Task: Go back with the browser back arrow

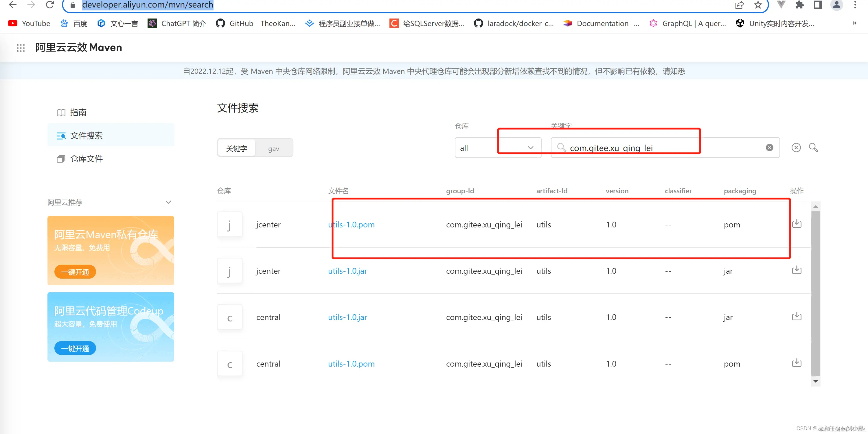Action: pos(12,5)
